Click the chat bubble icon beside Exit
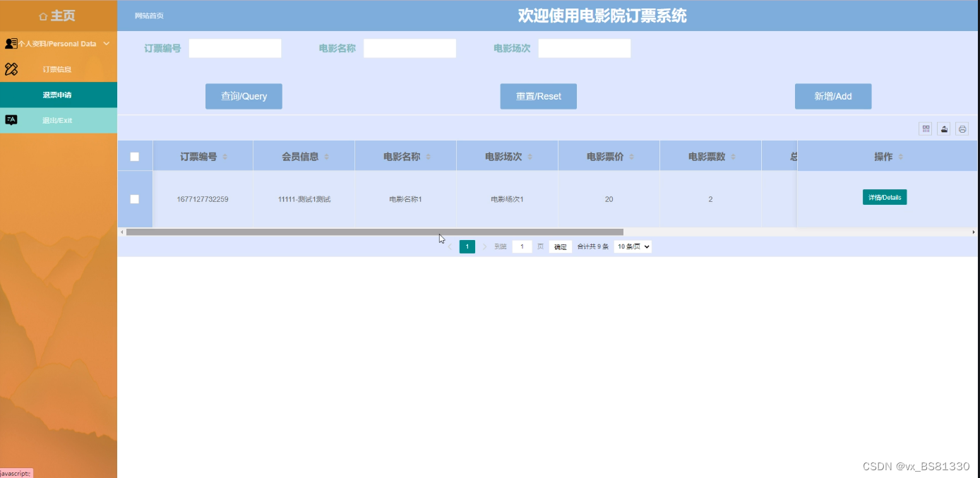This screenshot has width=980, height=478. (11, 120)
